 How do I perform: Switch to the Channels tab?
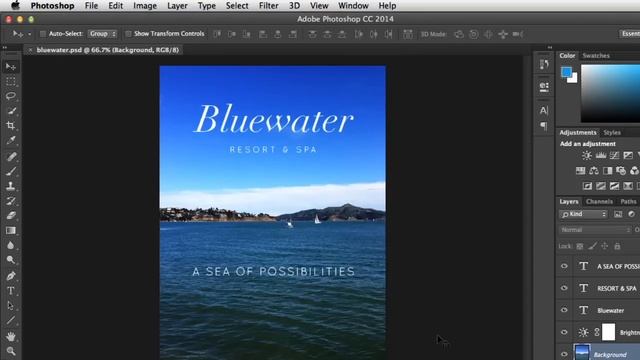pos(599,202)
